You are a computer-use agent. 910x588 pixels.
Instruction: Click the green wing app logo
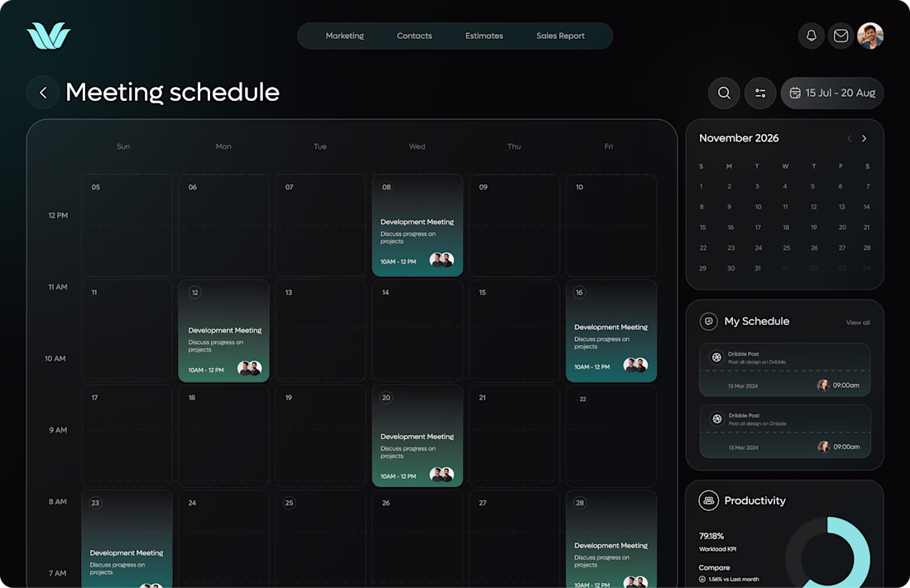[x=49, y=36]
